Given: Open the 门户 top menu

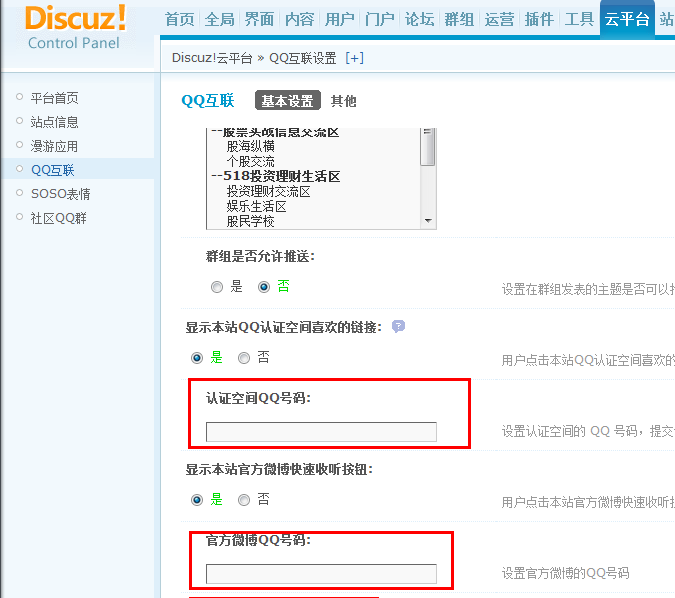Looking at the screenshot, I should (379, 19).
